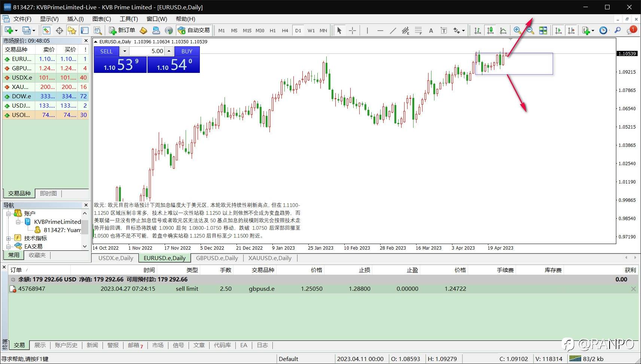The height and width of the screenshot is (364, 641).
Task: Open the Strategy Tester icon
Action: coord(98,30)
